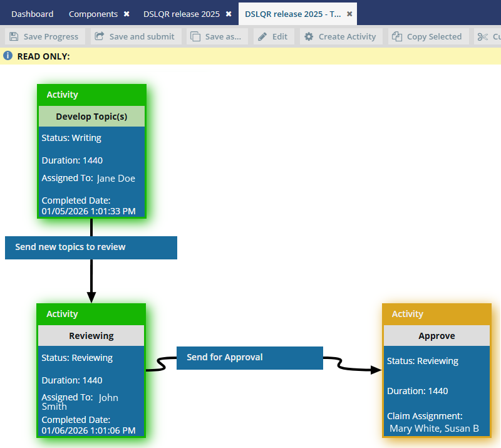
Task: Close the active DSLQR release 2025 - T... tab
Action: pyautogui.click(x=349, y=14)
